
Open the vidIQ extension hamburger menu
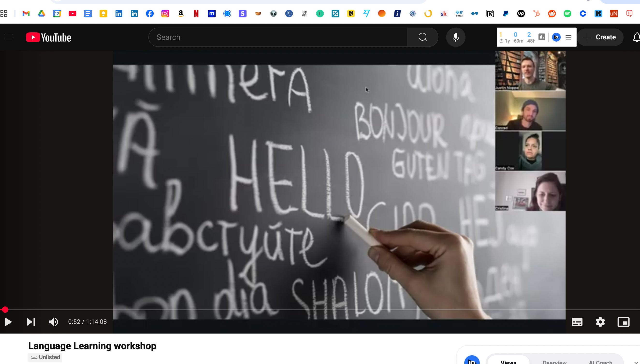coord(568,37)
